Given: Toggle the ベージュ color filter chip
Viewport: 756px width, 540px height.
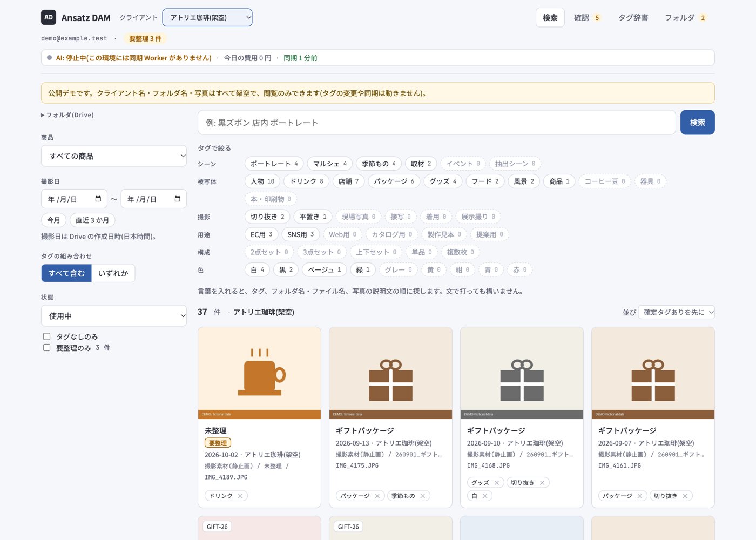Looking at the screenshot, I should [325, 269].
